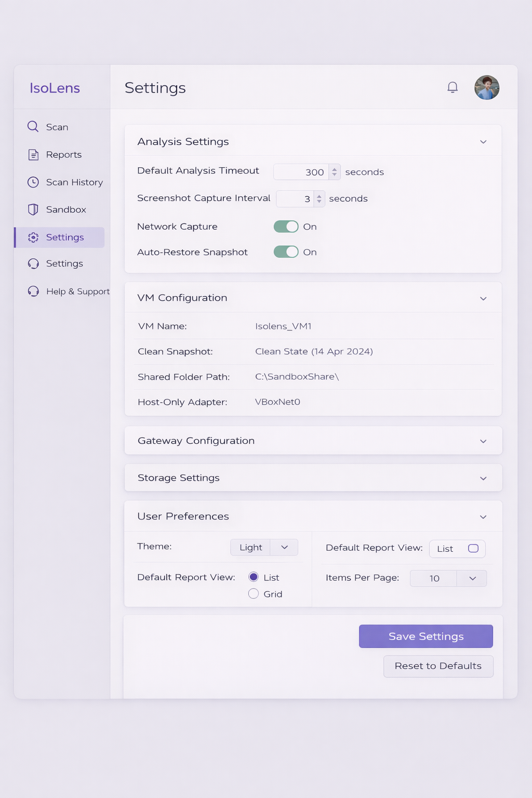Disable Auto-Restore Snapshot
This screenshot has width=532, height=798.
(285, 252)
